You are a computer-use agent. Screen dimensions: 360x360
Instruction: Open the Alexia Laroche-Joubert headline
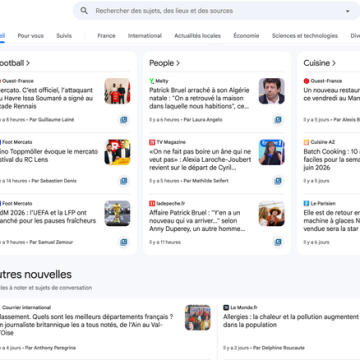pyautogui.click(x=200, y=160)
